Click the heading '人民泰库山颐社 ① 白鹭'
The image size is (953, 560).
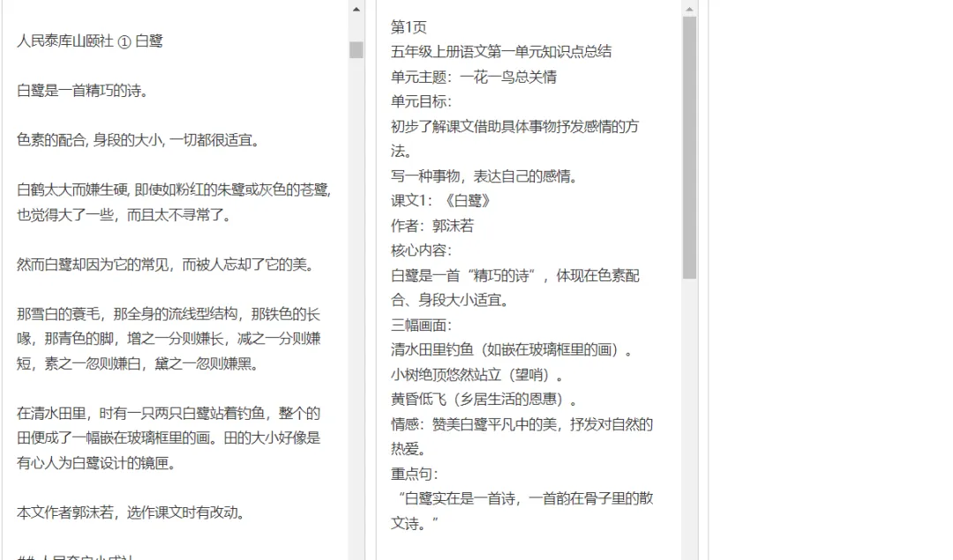pyautogui.click(x=90, y=41)
